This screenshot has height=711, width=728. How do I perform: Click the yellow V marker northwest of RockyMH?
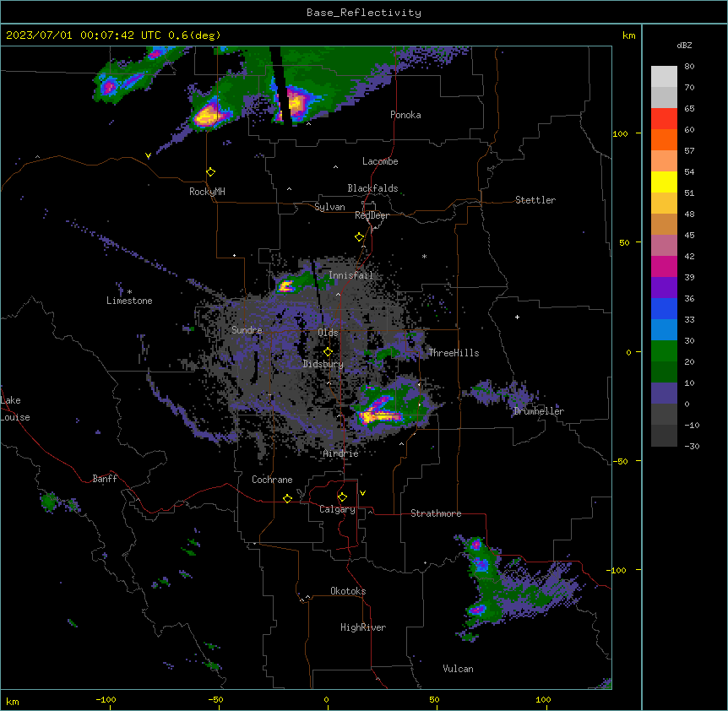pos(148,156)
